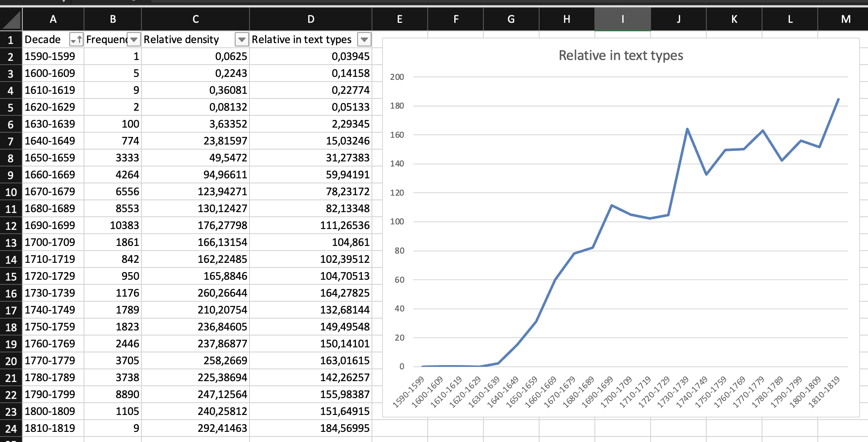Select column L header

pyautogui.click(x=790, y=19)
